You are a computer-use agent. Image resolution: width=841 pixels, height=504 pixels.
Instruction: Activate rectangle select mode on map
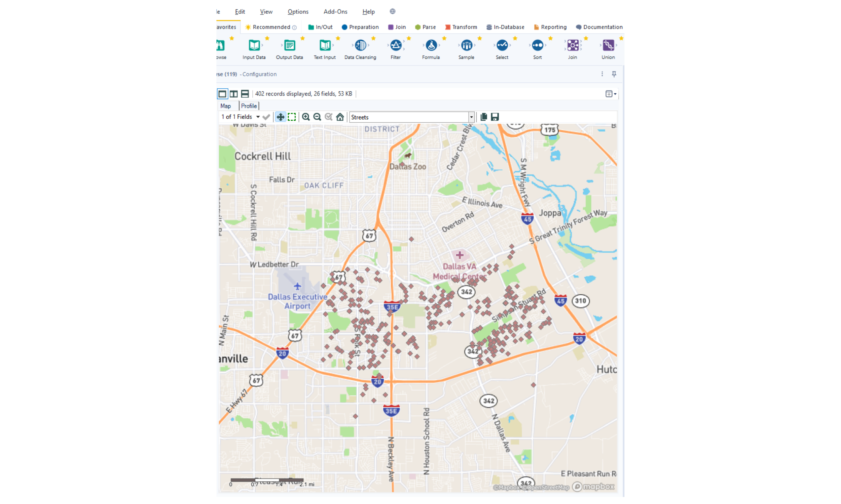coord(292,117)
